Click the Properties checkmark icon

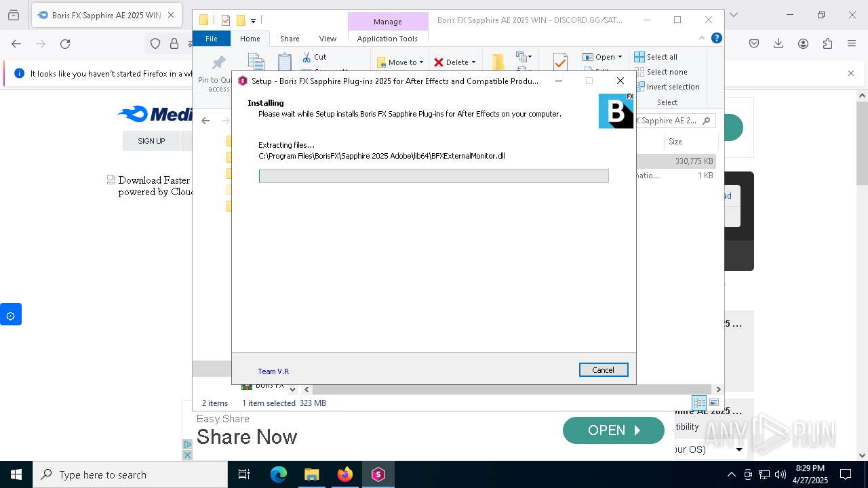[560, 62]
